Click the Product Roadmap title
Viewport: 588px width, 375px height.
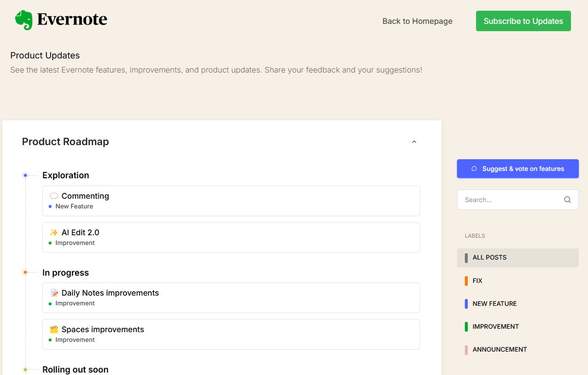[65, 142]
